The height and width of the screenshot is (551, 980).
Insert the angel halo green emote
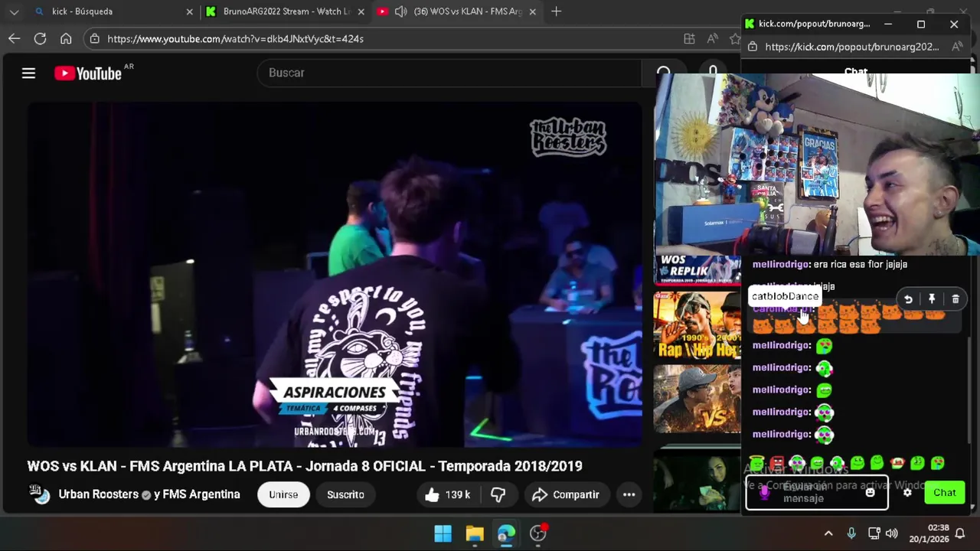(757, 463)
